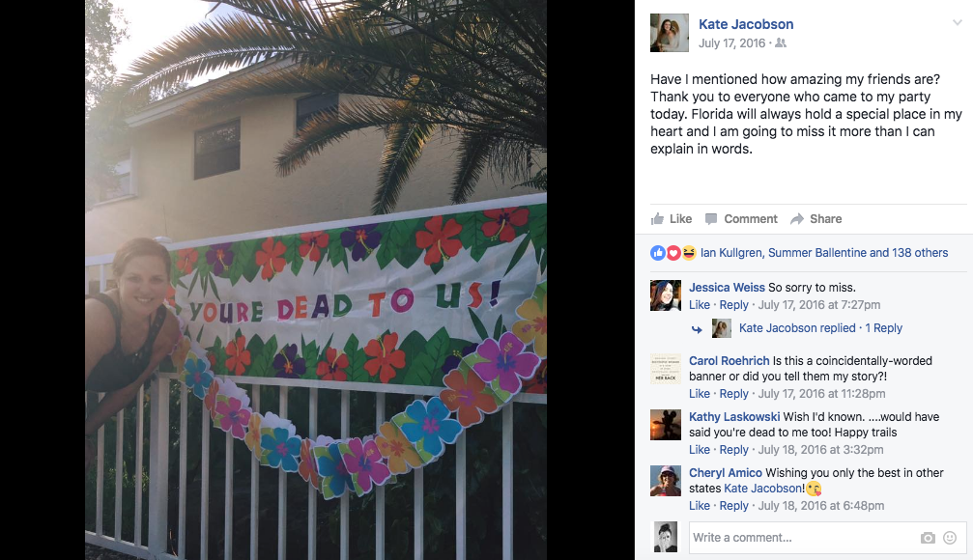973x560 pixels.
Task: Click the friends audience icon beside date
Action: (782, 42)
